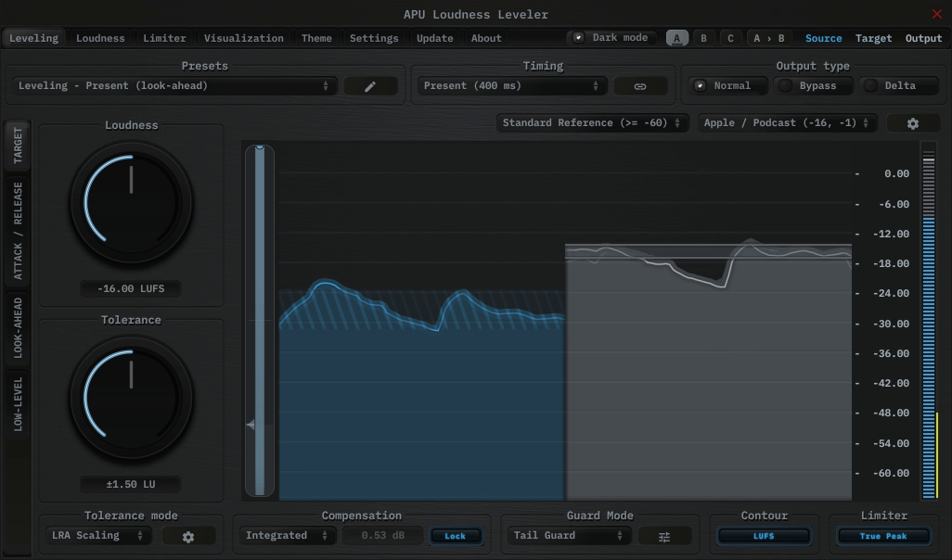Click the Compensation Lock button

coord(455,536)
